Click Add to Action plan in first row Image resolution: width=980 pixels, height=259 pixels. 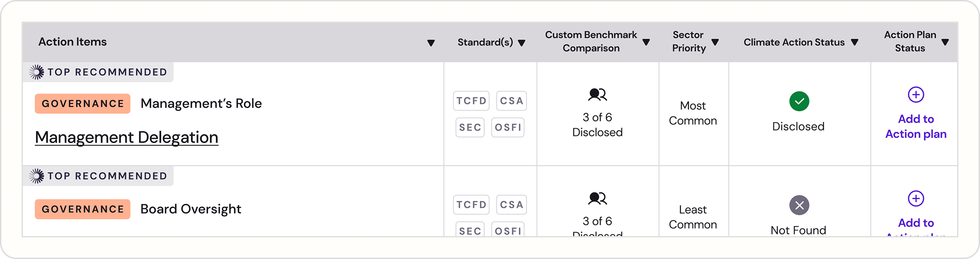(x=916, y=126)
